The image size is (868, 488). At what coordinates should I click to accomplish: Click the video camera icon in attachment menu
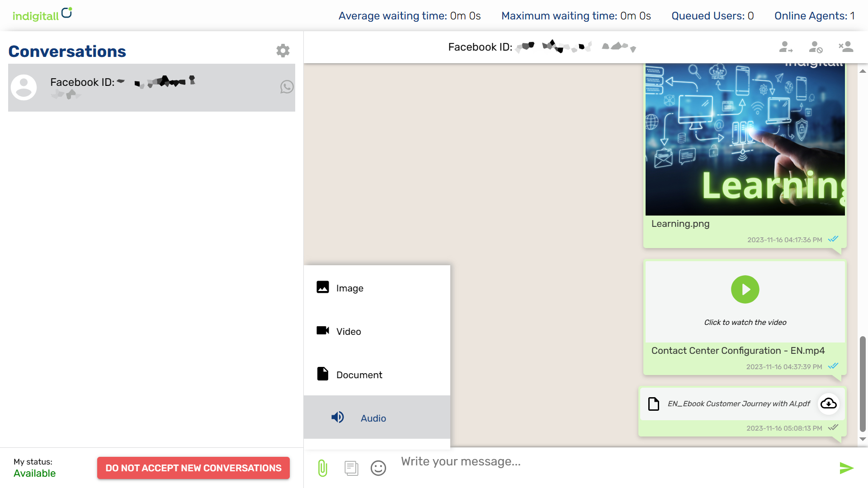tap(323, 331)
